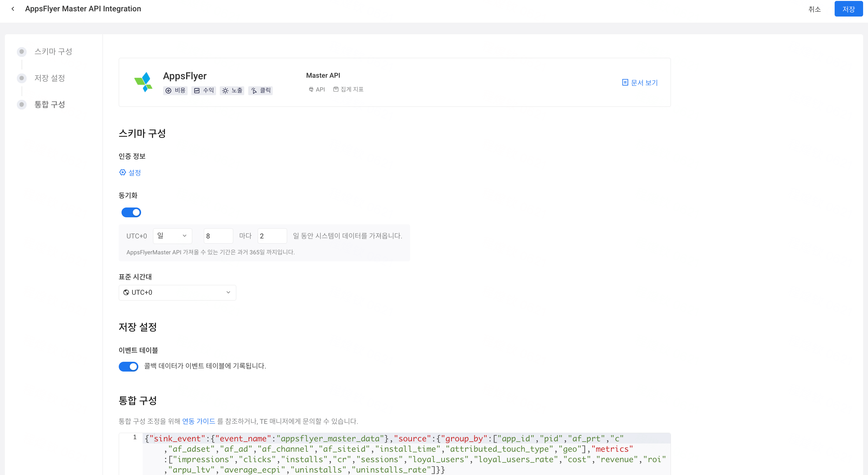Viewport: 868px width, 475px height.
Task: Click the cost (비용) tag icon
Action: (x=168, y=91)
